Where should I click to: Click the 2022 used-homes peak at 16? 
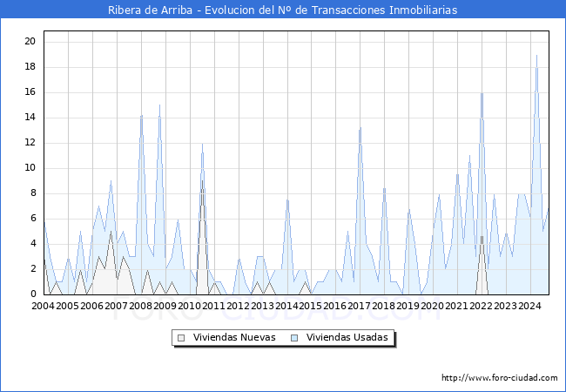coord(482,93)
